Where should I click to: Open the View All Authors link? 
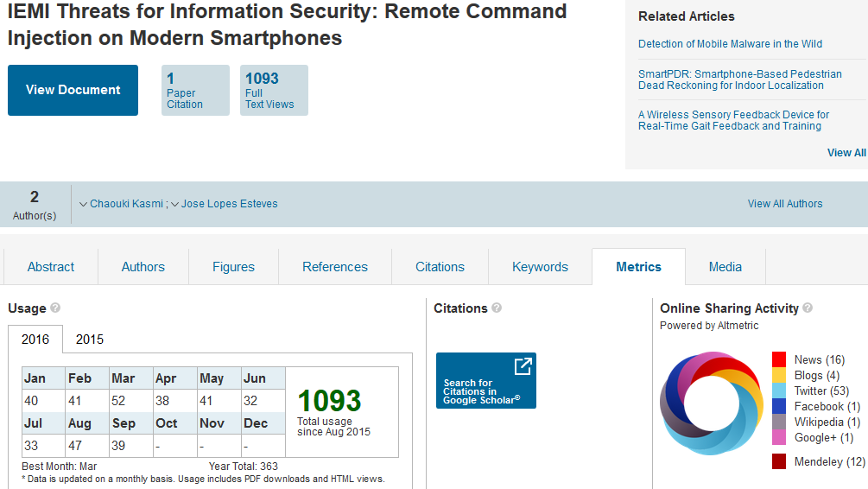point(785,204)
